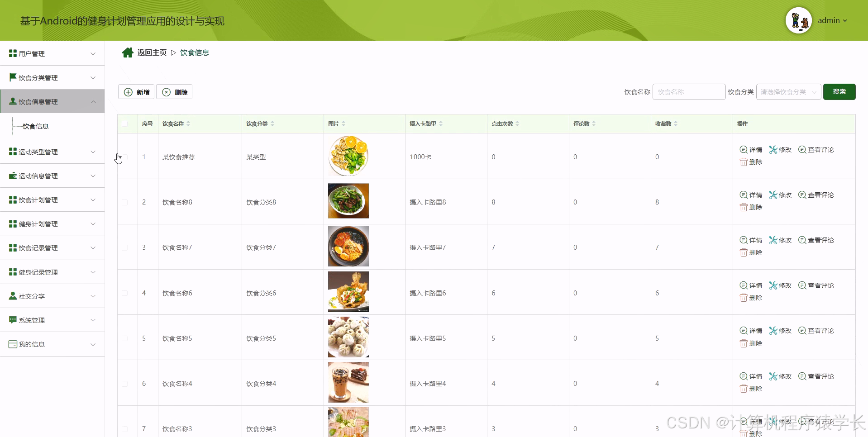The width and height of the screenshot is (868, 437).
Task: Check the box for row 饮食名称3
Action: [125, 429]
